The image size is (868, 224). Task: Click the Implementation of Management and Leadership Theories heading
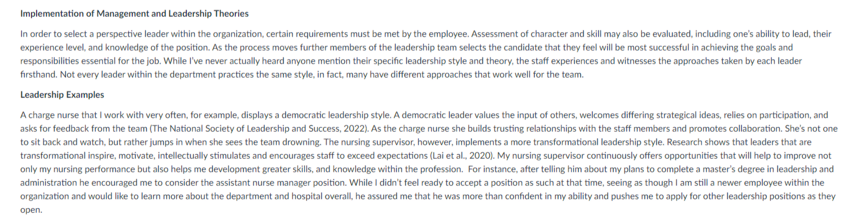point(134,14)
